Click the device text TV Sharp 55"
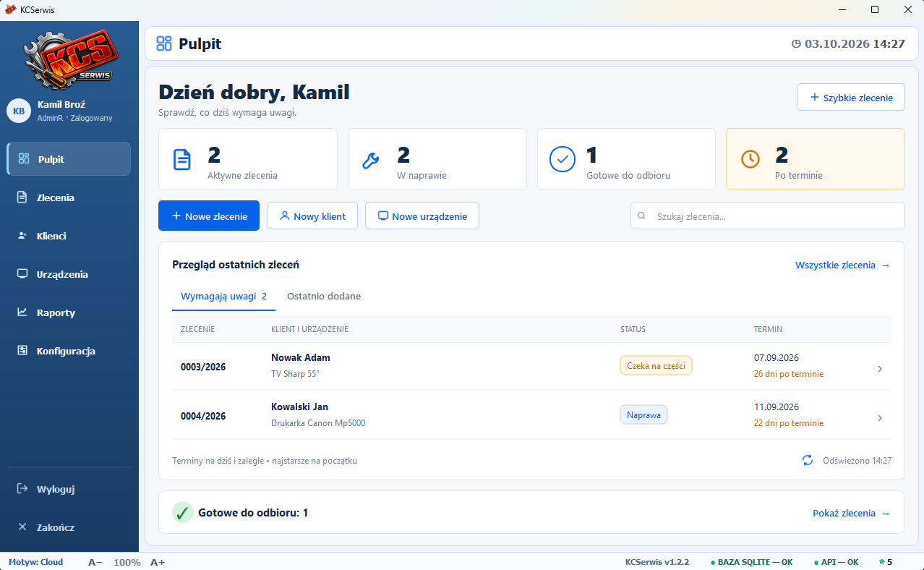The image size is (924, 570). 295,374
